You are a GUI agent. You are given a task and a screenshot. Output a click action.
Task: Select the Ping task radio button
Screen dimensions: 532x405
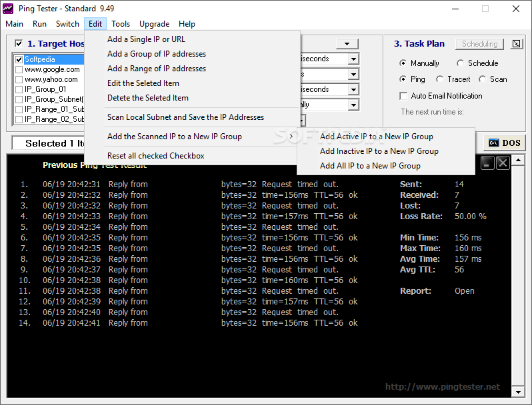point(403,79)
